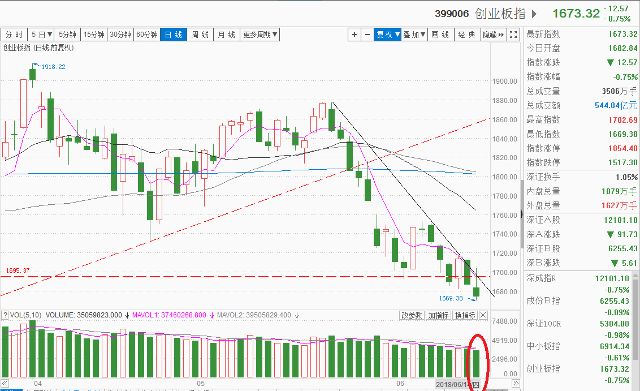Click date marker icon on timeline
The height and width of the screenshot is (391, 640).
pos(476,384)
